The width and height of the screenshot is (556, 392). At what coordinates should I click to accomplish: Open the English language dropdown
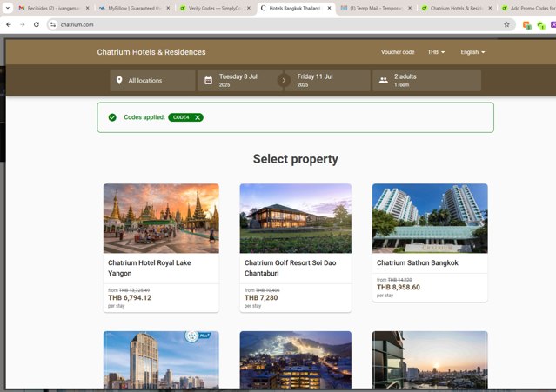click(472, 52)
